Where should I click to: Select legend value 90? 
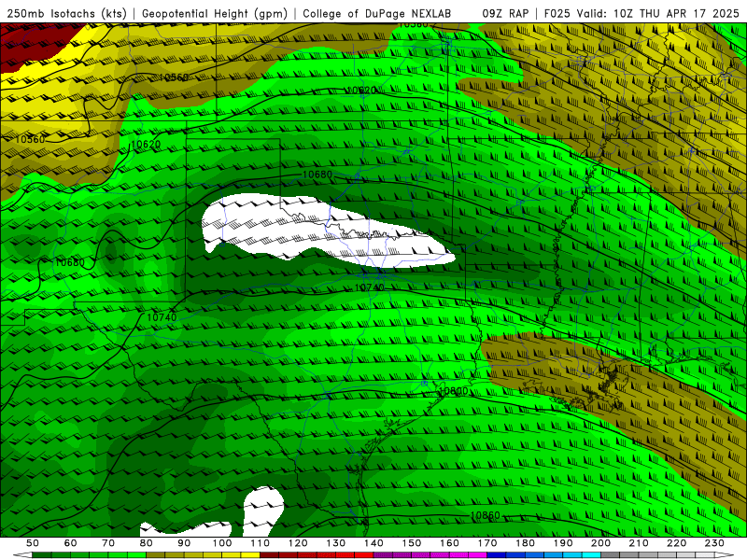pyautogui.click(x=184, y=543)
